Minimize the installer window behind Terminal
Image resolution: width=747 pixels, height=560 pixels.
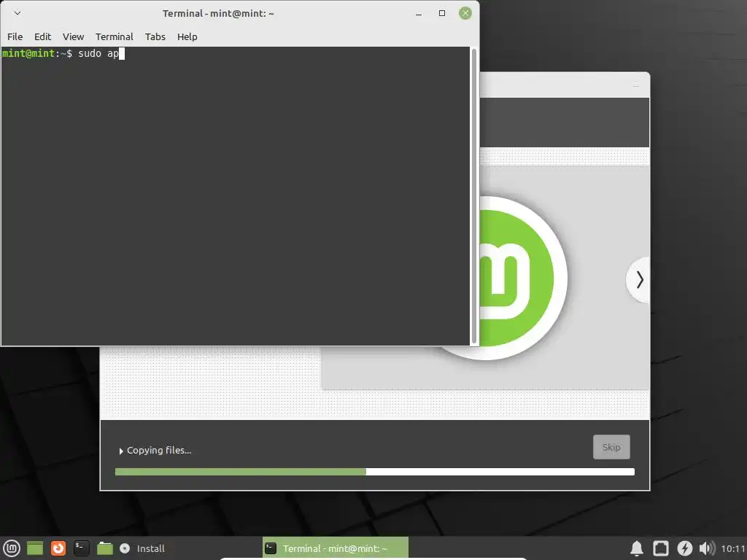coord(636,86)
